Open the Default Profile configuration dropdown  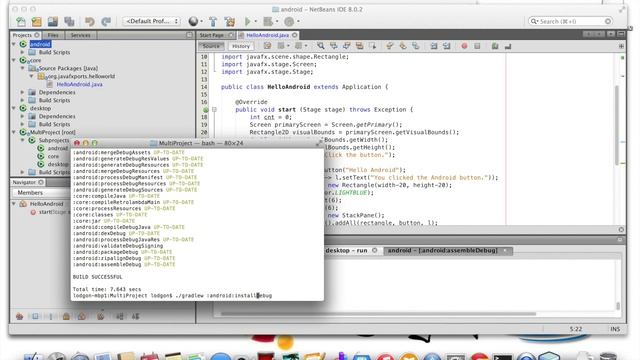click(x=152, y=21)
